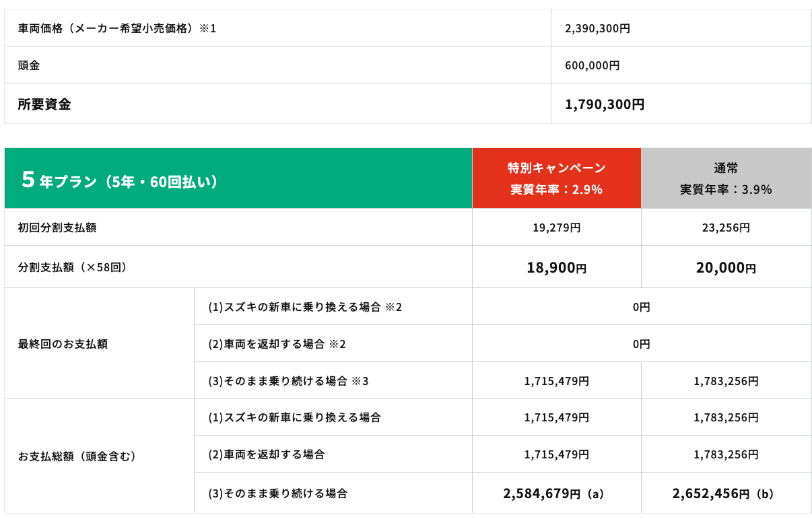Click the 18,900円 campaign monthly payment
The width and height of the screenshot is (812, 519).
(556, 268)
